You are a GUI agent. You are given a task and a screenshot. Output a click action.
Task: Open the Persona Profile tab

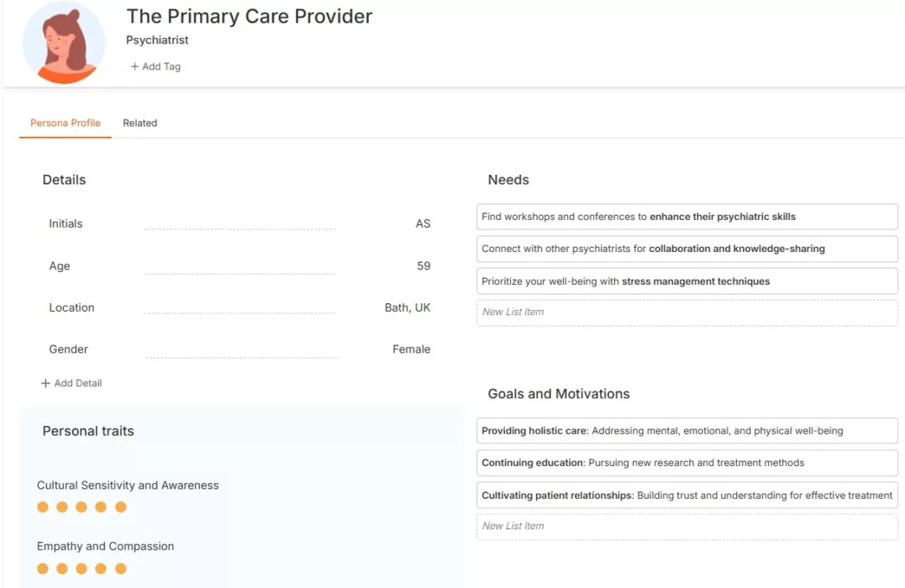coord(65,123)
